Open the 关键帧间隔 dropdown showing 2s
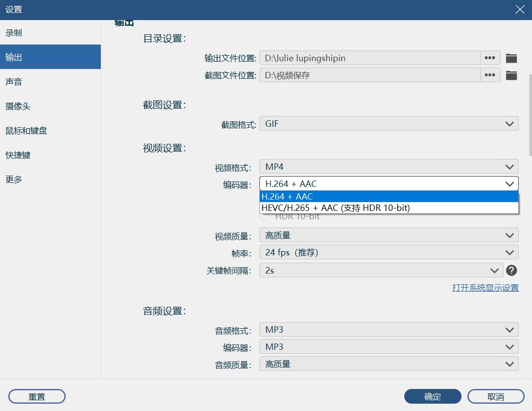 point(380,270)
